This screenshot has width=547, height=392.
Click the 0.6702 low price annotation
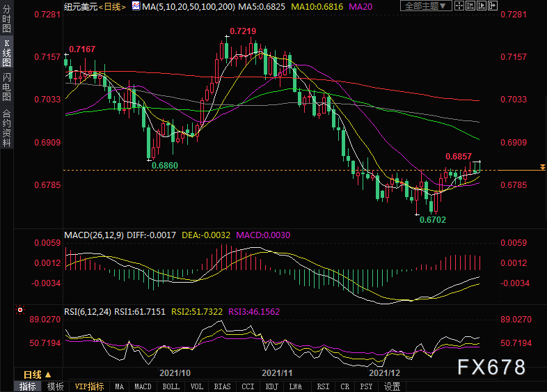click(433, 220)
